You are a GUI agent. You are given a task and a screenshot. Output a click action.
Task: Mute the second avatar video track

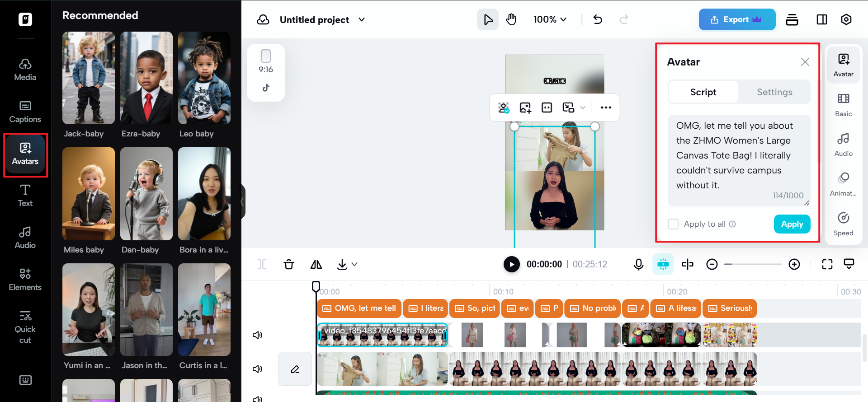tap(257, 369)
